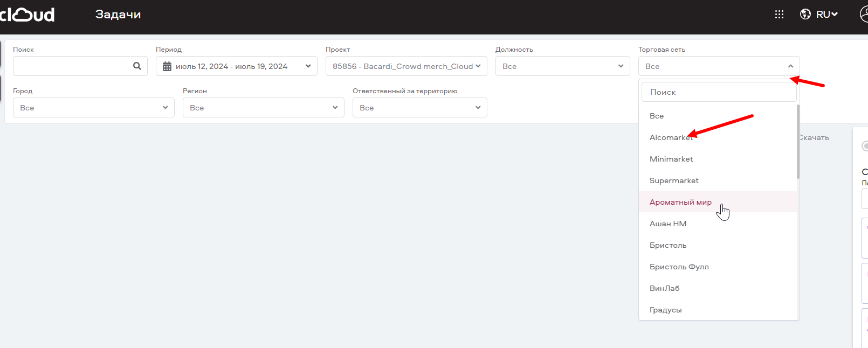This screenshot has width=868, height=348.
Task: Click the globe language icon
Action: [805, 14]
